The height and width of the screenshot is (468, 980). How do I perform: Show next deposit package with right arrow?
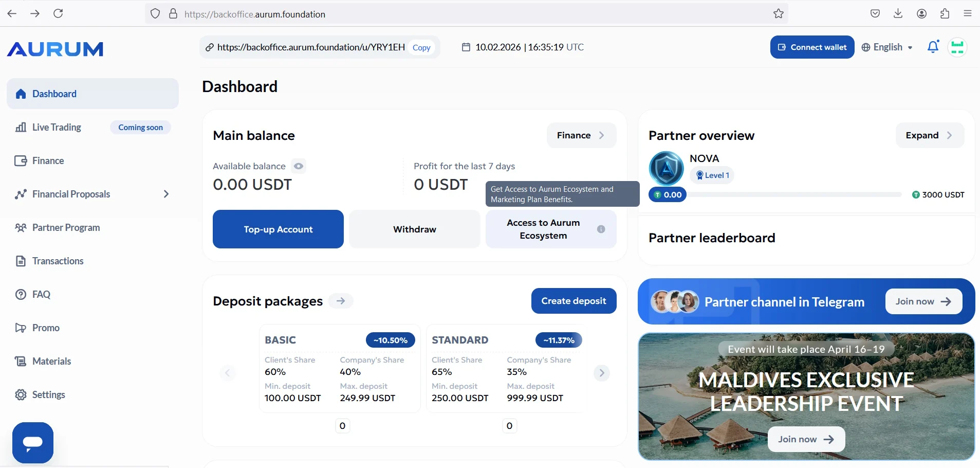602,372
